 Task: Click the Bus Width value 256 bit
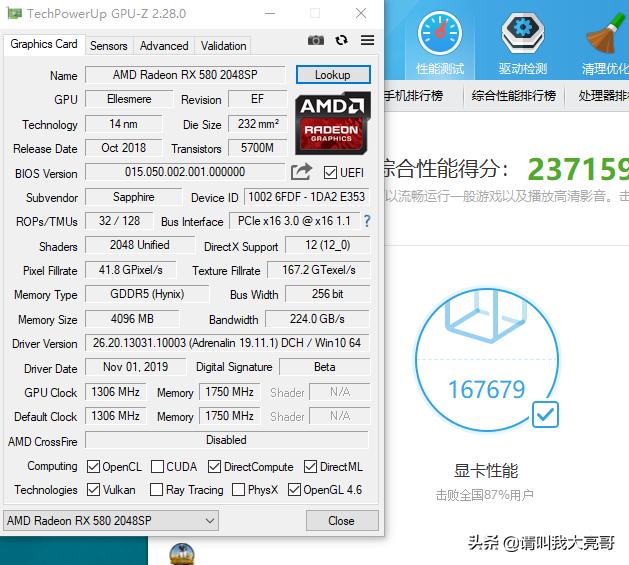(x=327, y=294)
